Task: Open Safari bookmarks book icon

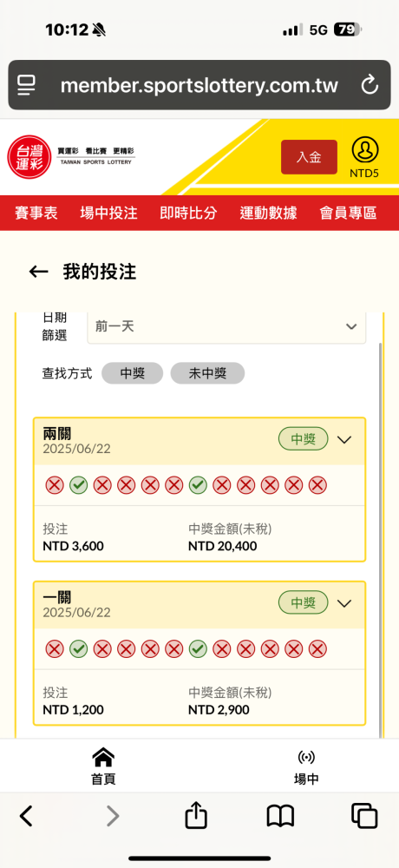Action: [280, 817]
